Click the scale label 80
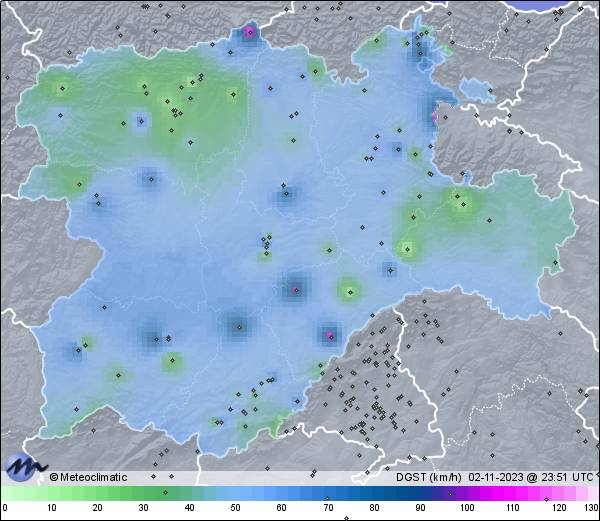The width and height of the screenshot is (600, 521). click(374, 508)
